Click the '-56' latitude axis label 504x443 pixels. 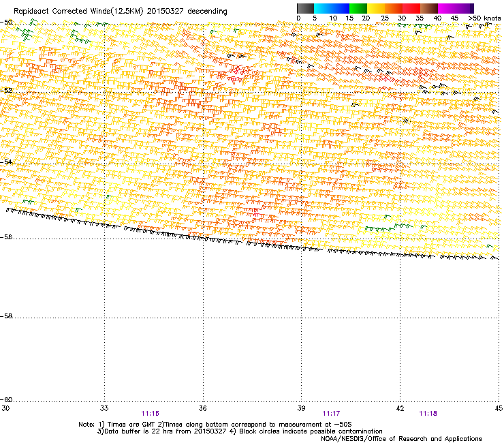coord(6,237)
